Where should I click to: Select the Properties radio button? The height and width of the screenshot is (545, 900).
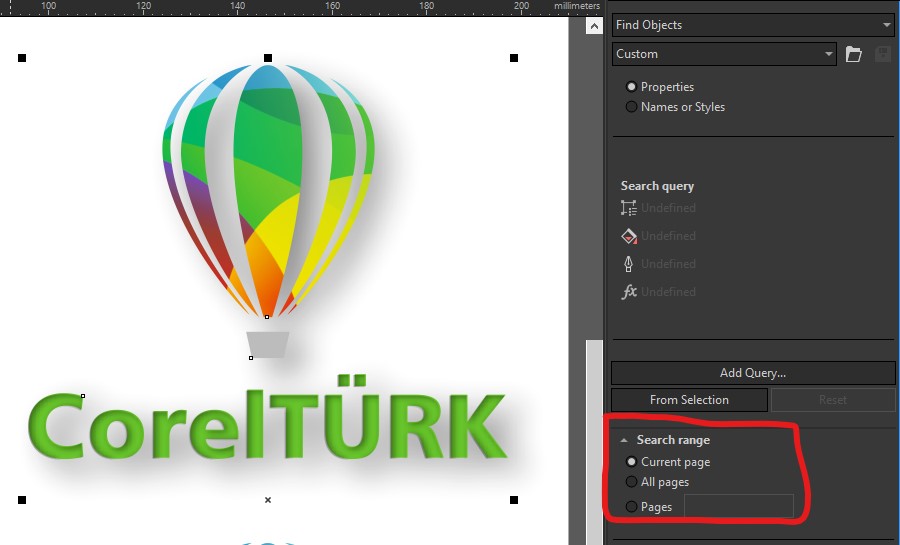631,87
